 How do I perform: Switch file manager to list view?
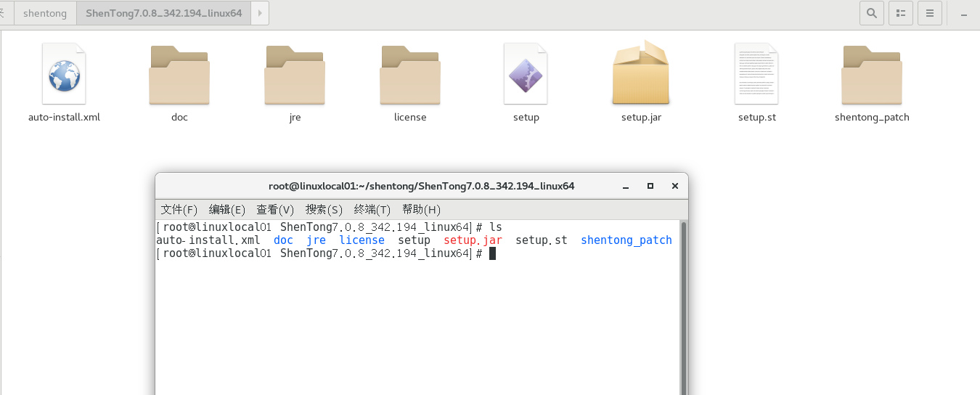pos(901,12)
